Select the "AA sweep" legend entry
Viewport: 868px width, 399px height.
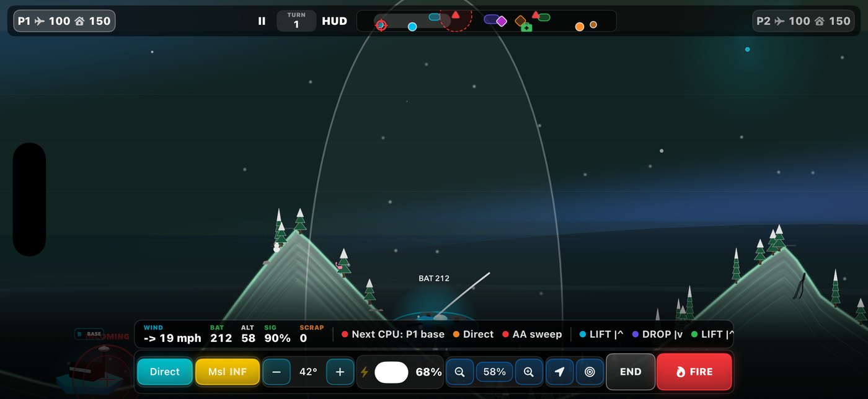tap(532, 335)
